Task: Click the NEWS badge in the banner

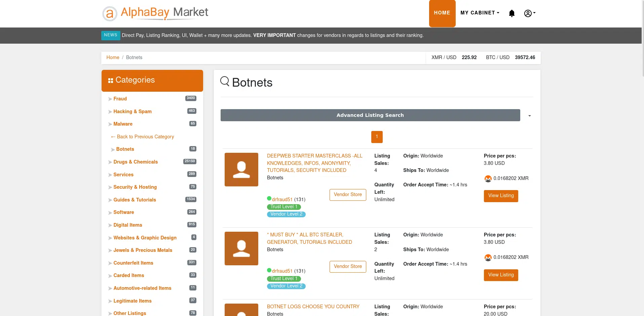Action: pos(111,35)
